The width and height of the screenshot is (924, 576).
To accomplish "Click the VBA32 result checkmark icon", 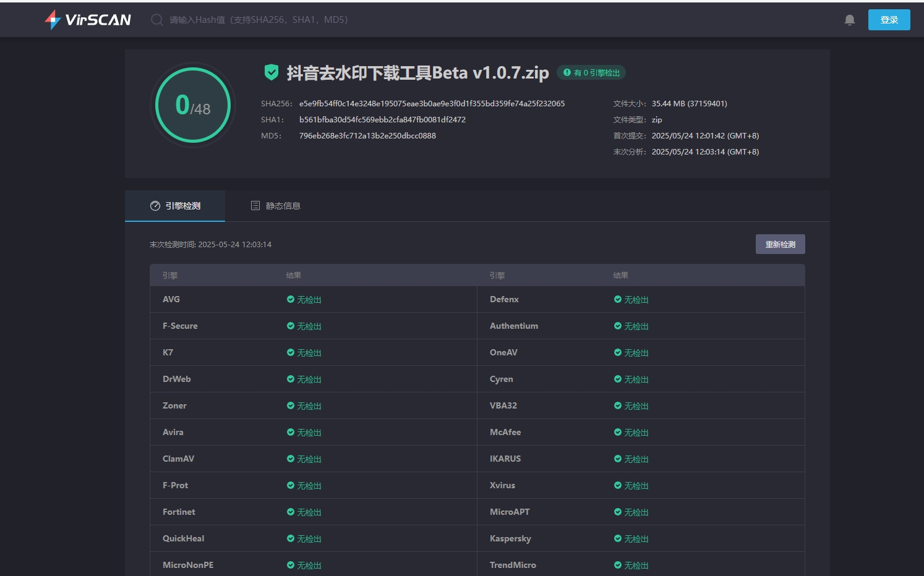I will [x=618, y=405].
